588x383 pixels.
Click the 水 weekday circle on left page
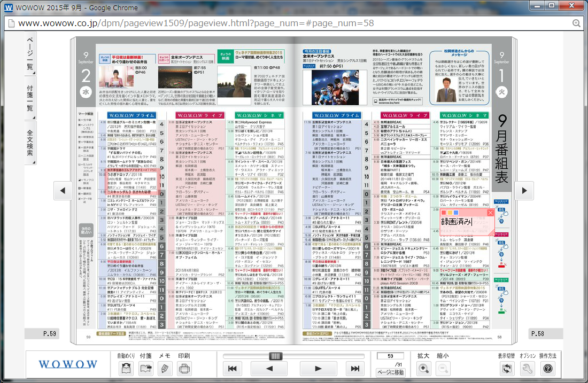(x=86, y=92)
